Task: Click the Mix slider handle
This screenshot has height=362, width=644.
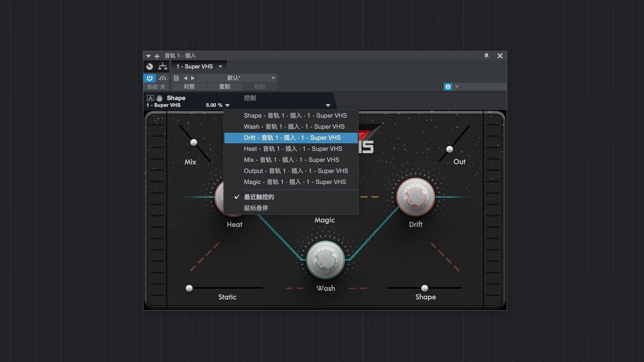Action: point(194,142)
